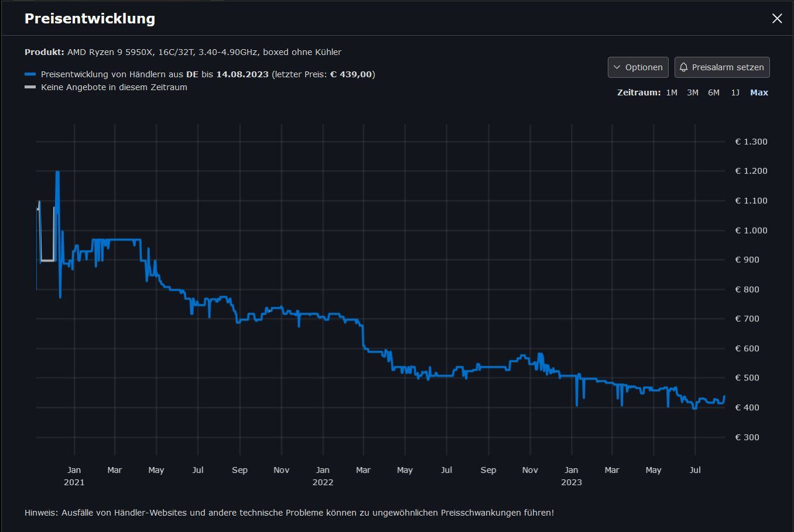Click the € 1.000 y-axis label
This screenshot has width=794, height=532.
[751, 230]
